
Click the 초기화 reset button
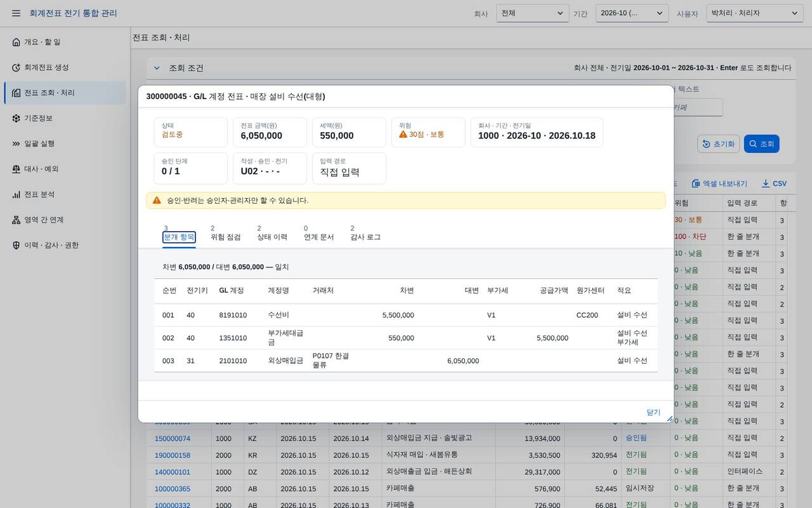(718, 144)
